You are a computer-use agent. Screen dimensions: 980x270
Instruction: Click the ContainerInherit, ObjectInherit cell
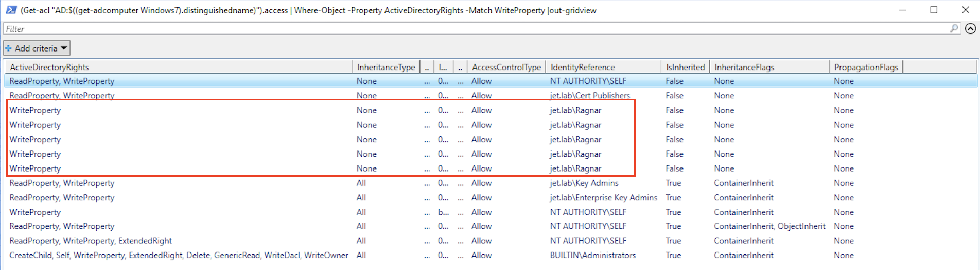[769, 226]
